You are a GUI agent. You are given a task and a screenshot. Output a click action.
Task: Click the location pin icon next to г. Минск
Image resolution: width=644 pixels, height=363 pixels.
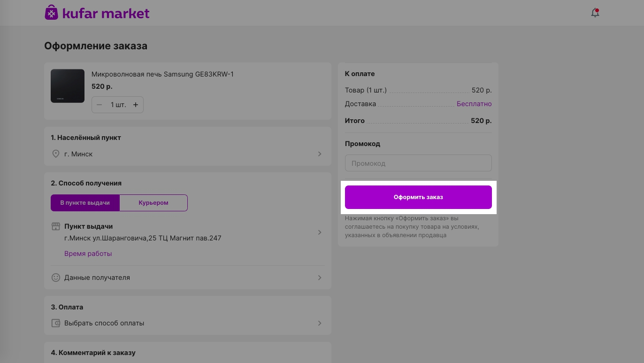pyautogui.click(x=55, y=154)
